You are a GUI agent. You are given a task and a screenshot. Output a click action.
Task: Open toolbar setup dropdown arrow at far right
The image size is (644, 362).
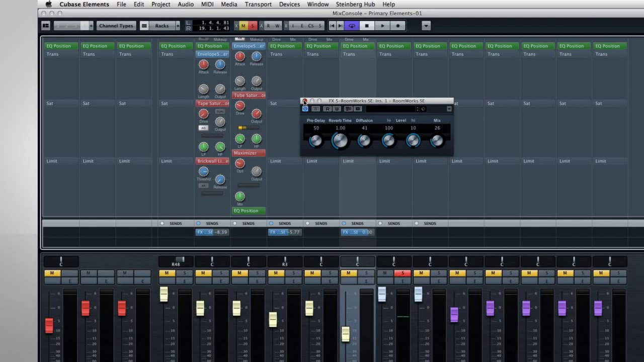426,26
